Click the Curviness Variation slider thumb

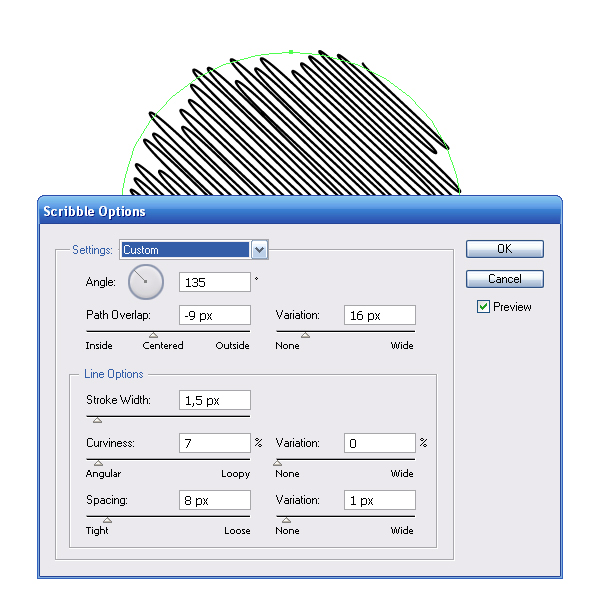pos(277,463)
